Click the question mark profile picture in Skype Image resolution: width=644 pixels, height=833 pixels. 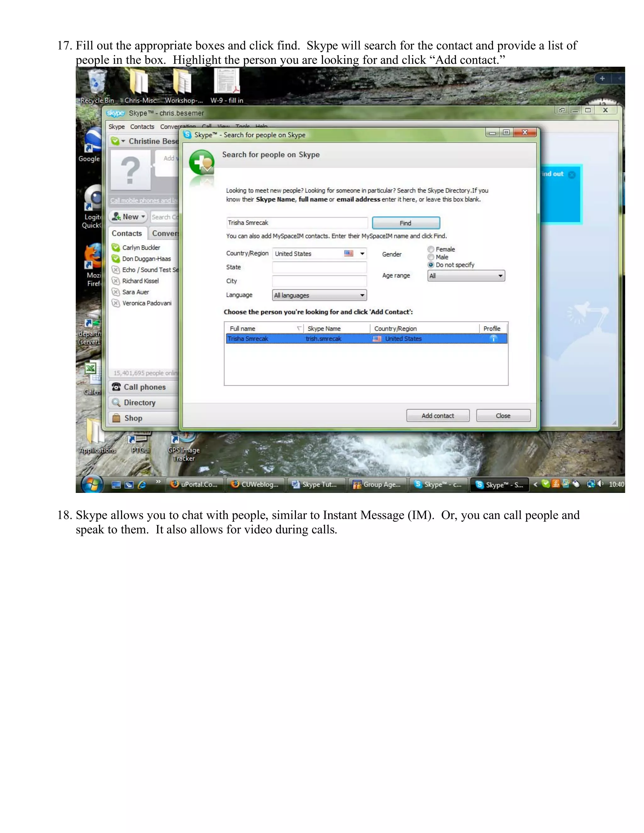click(130, 170)
